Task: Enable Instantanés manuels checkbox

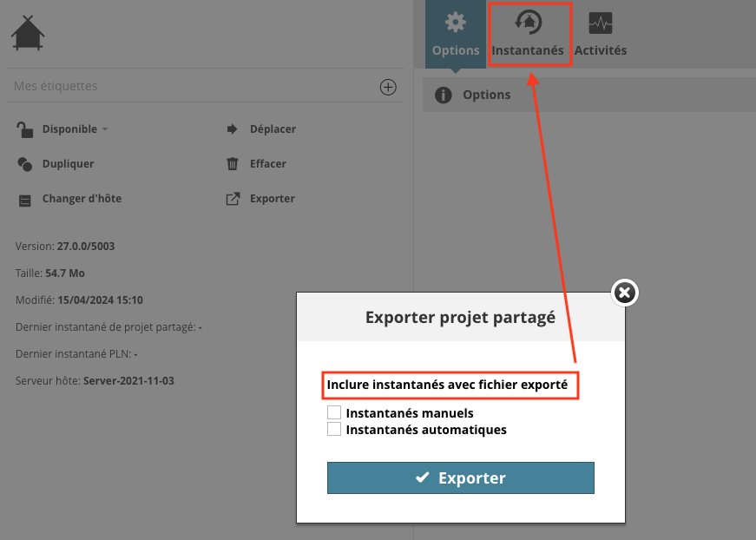Action: [x=333, y=412]
